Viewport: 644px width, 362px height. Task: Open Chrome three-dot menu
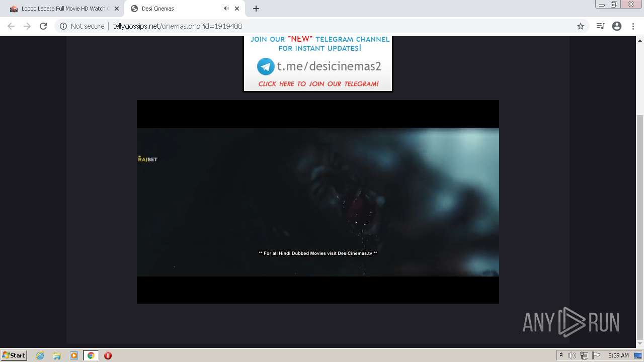click(633, 26)
